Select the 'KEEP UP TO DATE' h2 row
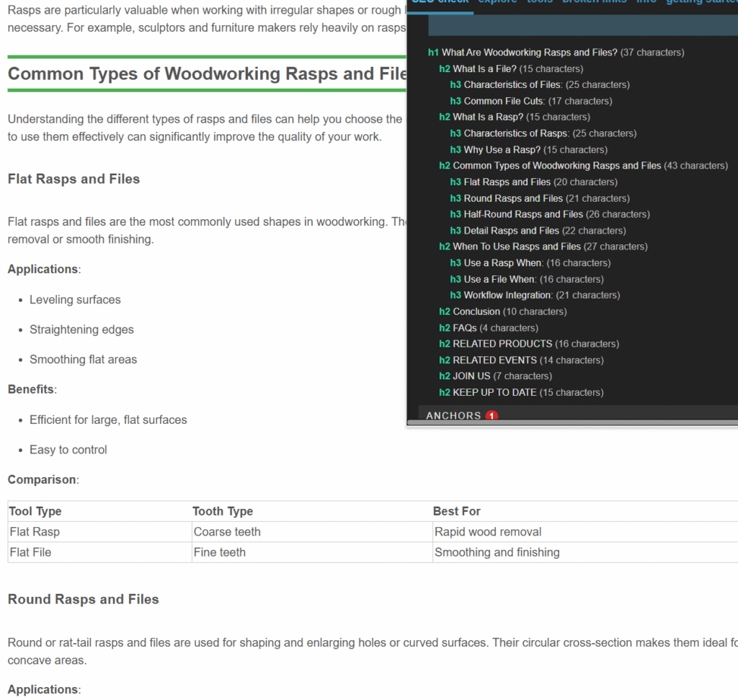 (521, 393)
